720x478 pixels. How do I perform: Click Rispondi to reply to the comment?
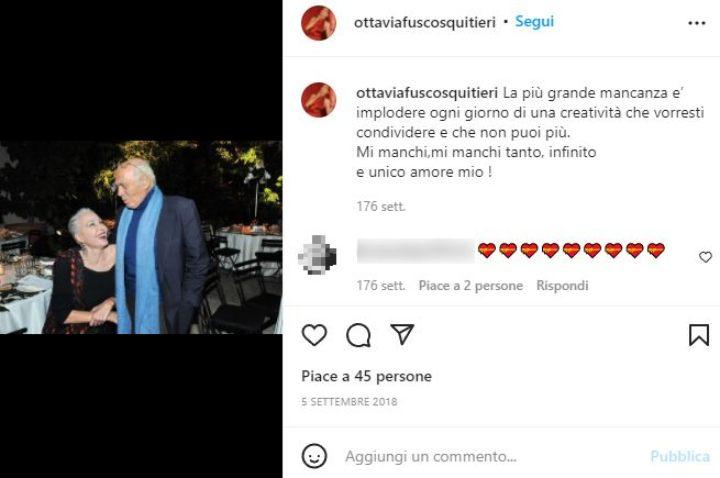click(562, 286)
